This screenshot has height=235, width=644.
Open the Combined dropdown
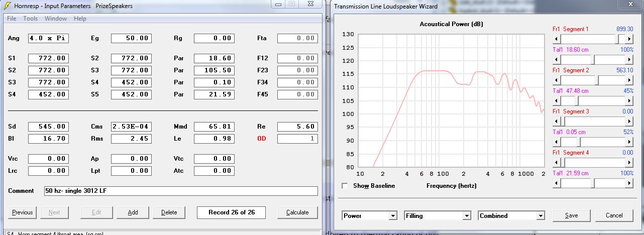[511, 216]
